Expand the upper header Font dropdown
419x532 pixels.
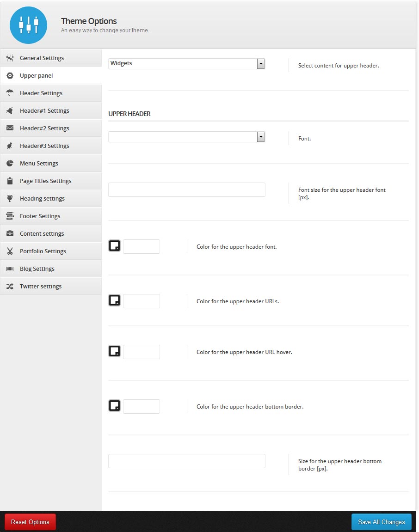click(x=186, y=137)
